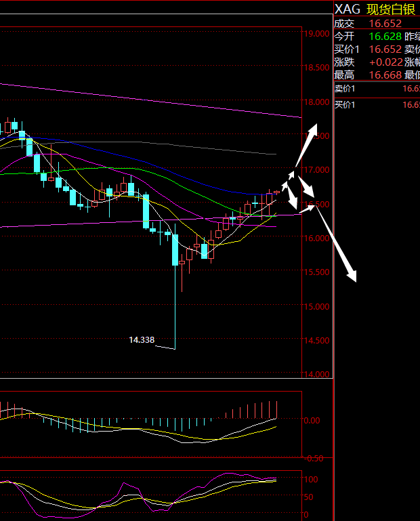Click the 16.652 value beside upper 买价1

(385, 49)
